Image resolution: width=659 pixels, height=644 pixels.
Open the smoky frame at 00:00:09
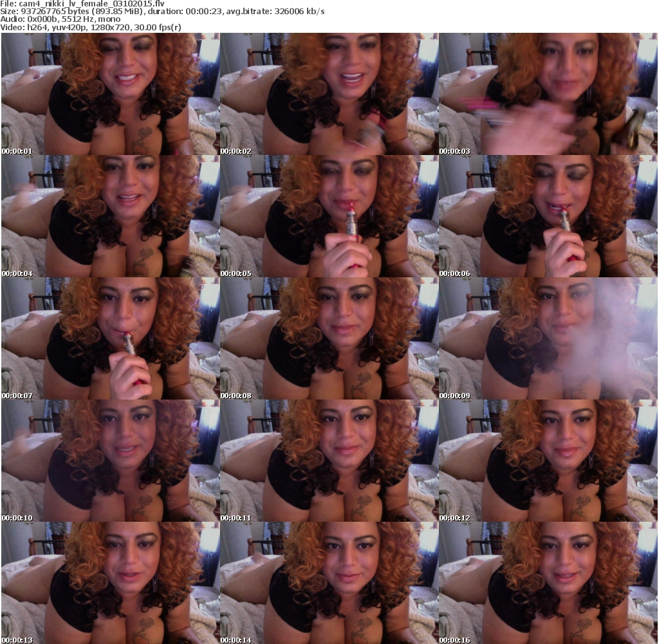548,338
